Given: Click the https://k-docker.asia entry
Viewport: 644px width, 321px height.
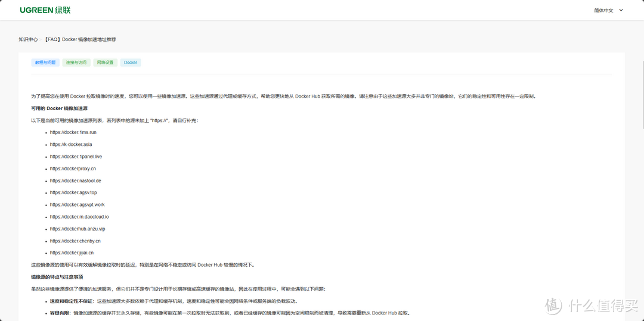Looking at the screenshot, I should [70, 144].
